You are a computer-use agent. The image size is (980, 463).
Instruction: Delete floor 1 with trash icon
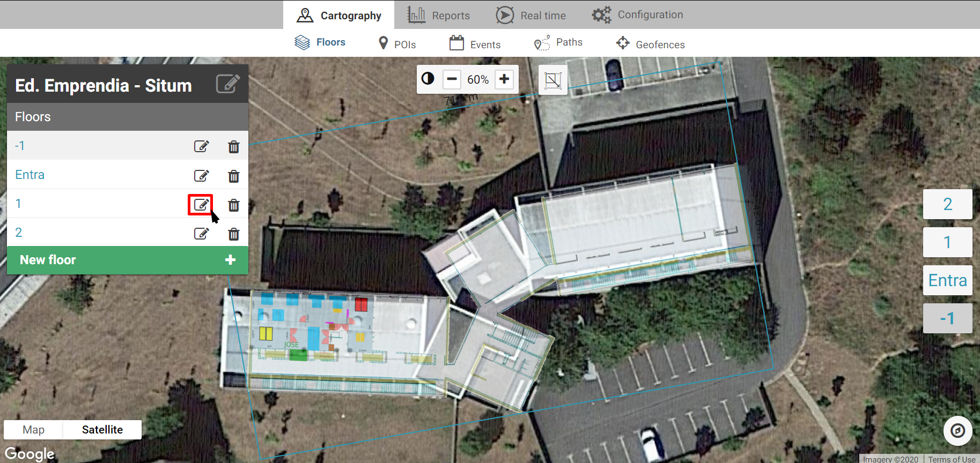click(x=234, y=205)
